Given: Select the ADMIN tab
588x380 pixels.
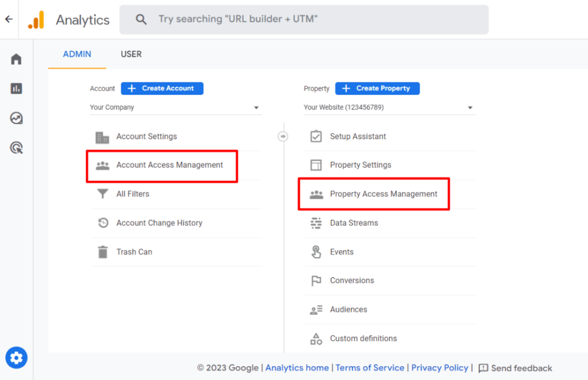Looking at the screenshot, I should coord(76,54).
